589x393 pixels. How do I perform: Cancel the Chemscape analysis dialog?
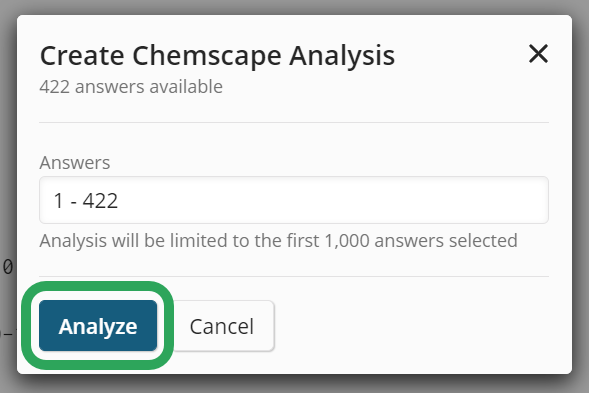click(222, 326)
